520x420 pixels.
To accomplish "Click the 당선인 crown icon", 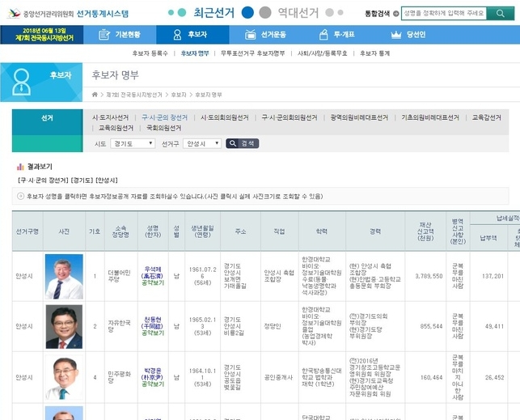I will (395, 35).
